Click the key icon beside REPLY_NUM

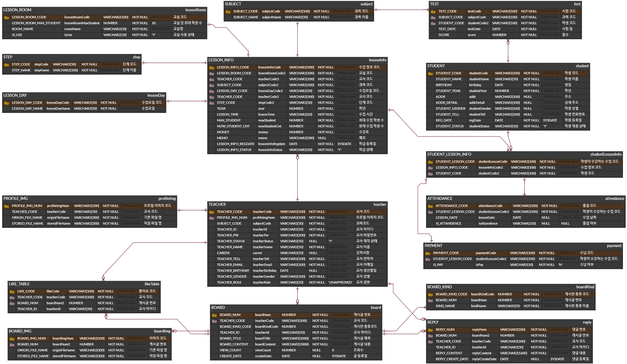[x=430, y=330]
